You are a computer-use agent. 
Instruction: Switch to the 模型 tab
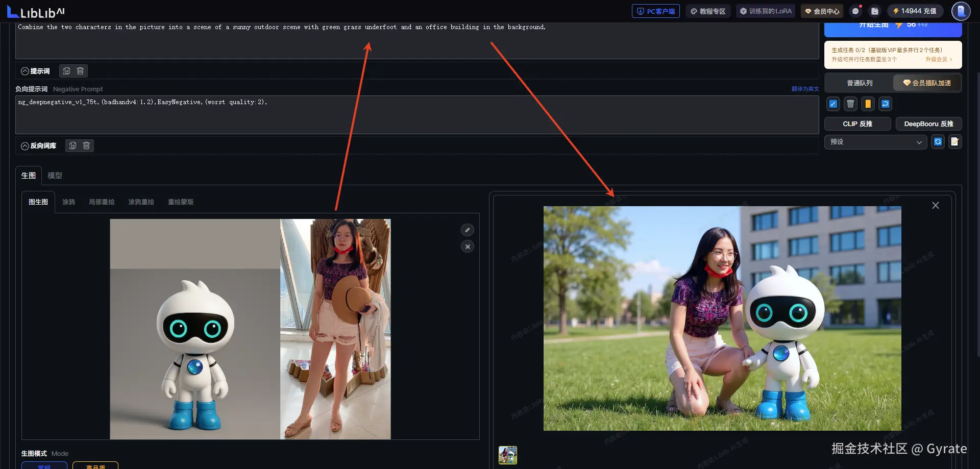[x=55, y=176]
